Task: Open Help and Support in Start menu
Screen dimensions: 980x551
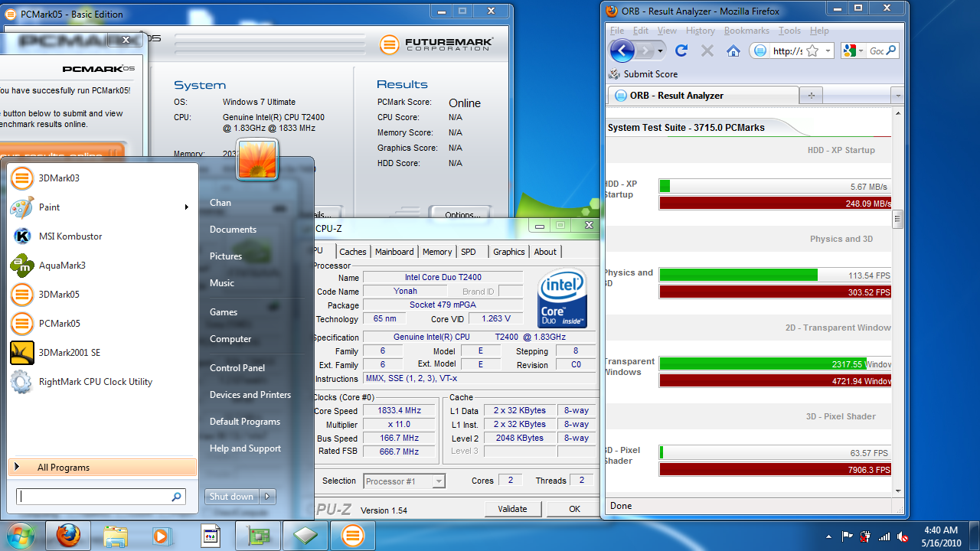Action: (245, 448)
